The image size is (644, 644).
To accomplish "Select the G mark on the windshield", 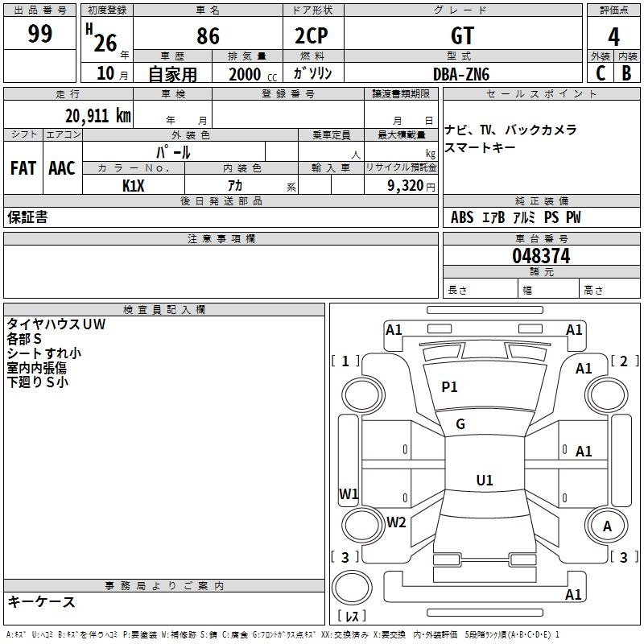I will pos(460,424).
